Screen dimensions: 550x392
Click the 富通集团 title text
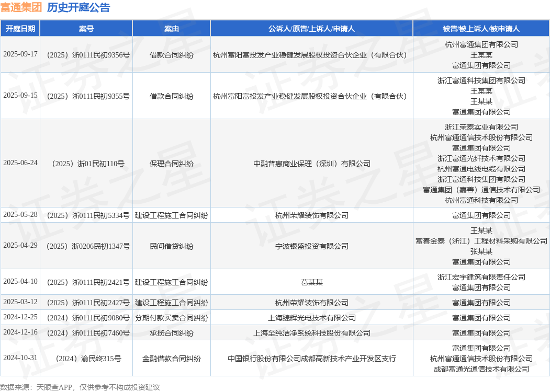21,7
